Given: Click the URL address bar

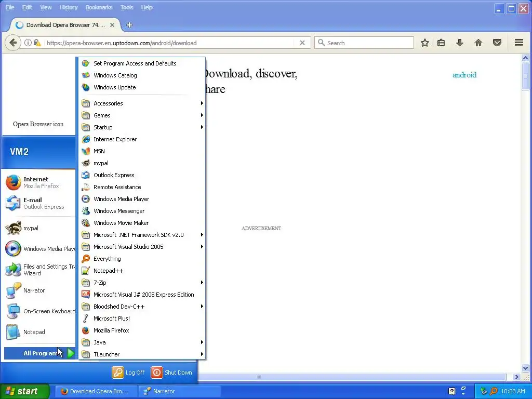Looking at the screenshot, I should click(x=169, y=43).
